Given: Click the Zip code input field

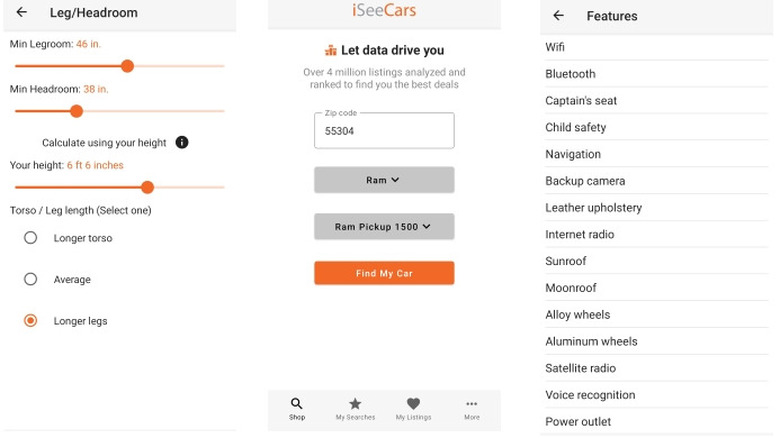Looking at the screenshot, I should (384, 130).
